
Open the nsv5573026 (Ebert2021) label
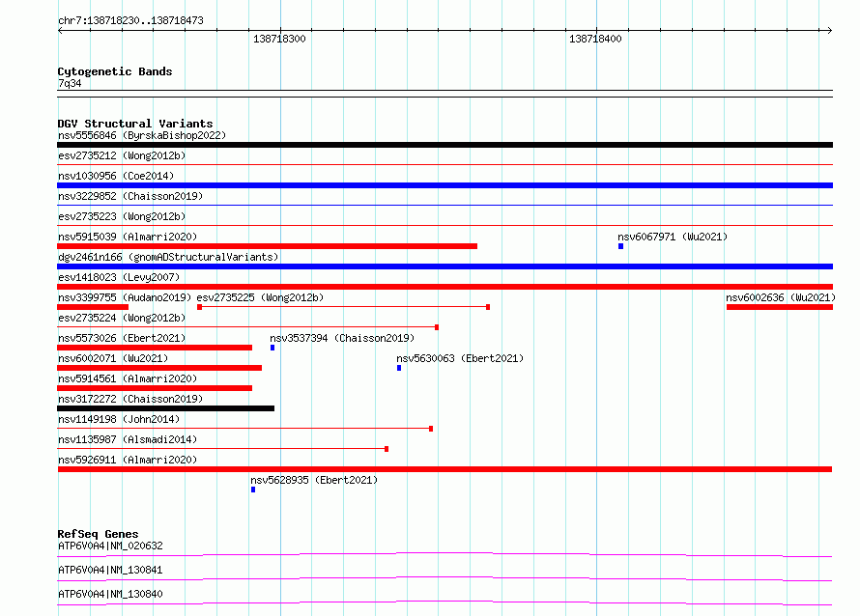pos(122,338)
